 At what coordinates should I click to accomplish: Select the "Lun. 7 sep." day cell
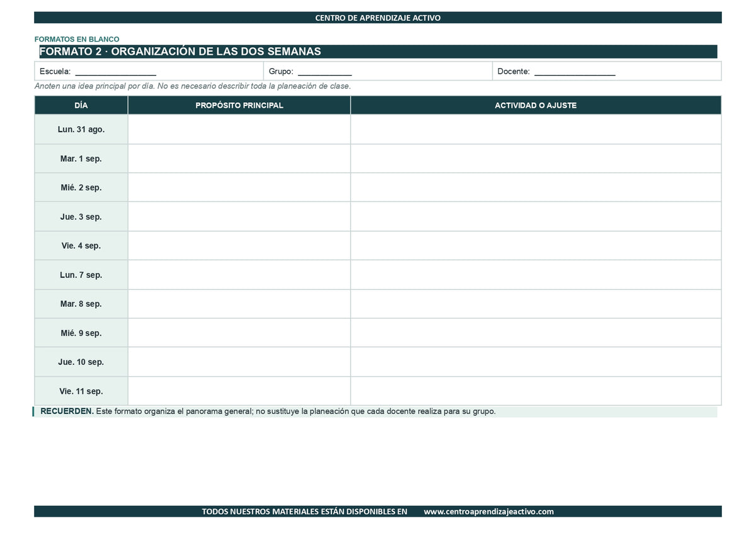point(81,275)
